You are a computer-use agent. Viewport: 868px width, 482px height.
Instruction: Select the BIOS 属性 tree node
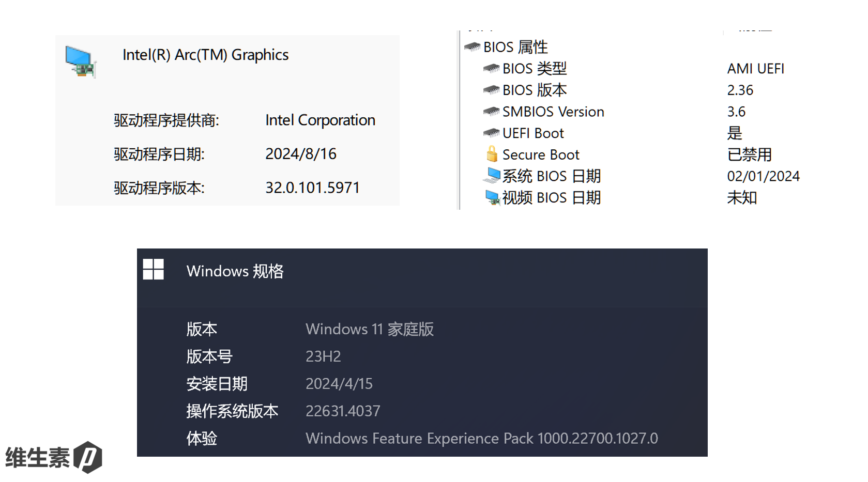coord(515,47)
